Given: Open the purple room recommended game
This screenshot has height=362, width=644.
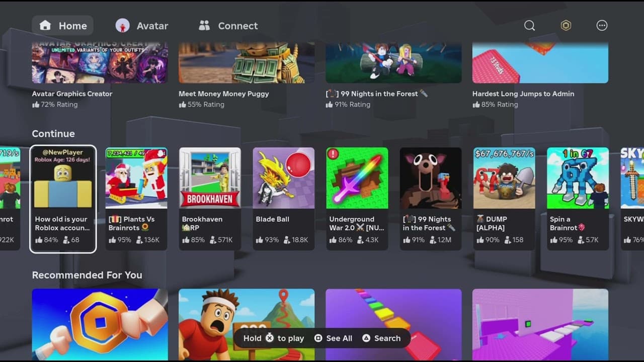Looking at the screenshot, I should click(540, 324).
